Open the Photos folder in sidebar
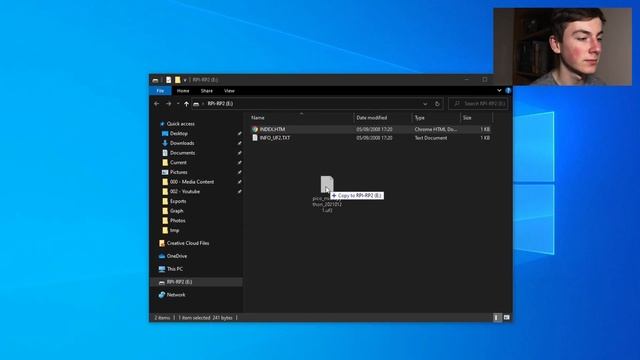Image resolution: width=640 pixels, height=360 pixels. 178,220
